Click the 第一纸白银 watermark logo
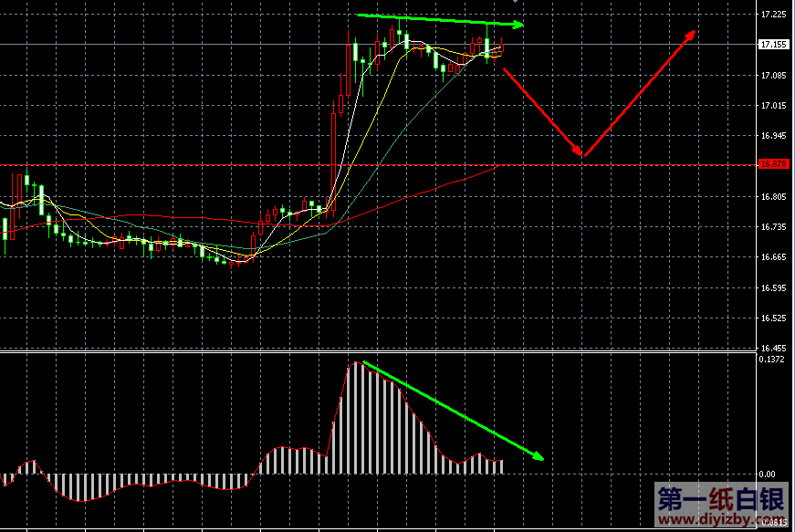This screenshot has height=532, width=795. coord(720,499)
